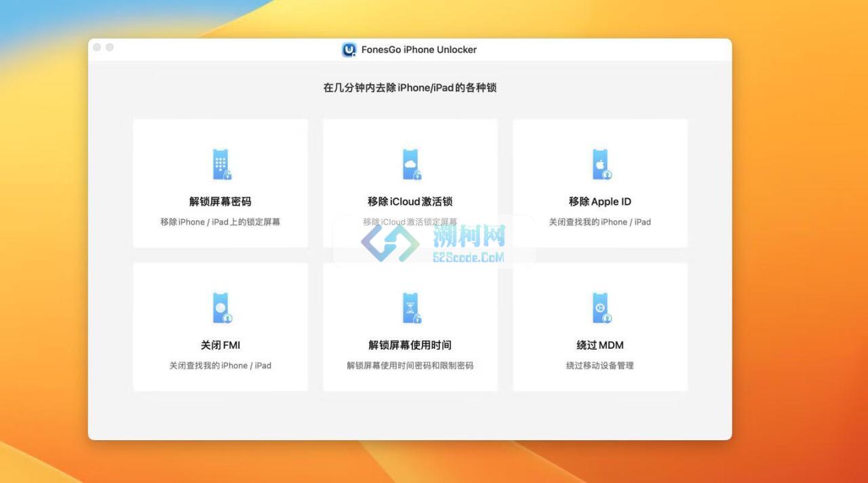Click text 绕过移动设备管理

(600, 366)
